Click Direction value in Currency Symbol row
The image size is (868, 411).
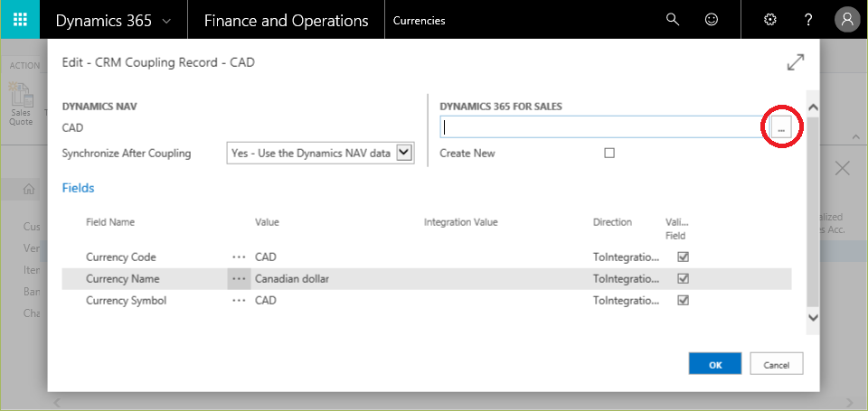pos(626,301)
